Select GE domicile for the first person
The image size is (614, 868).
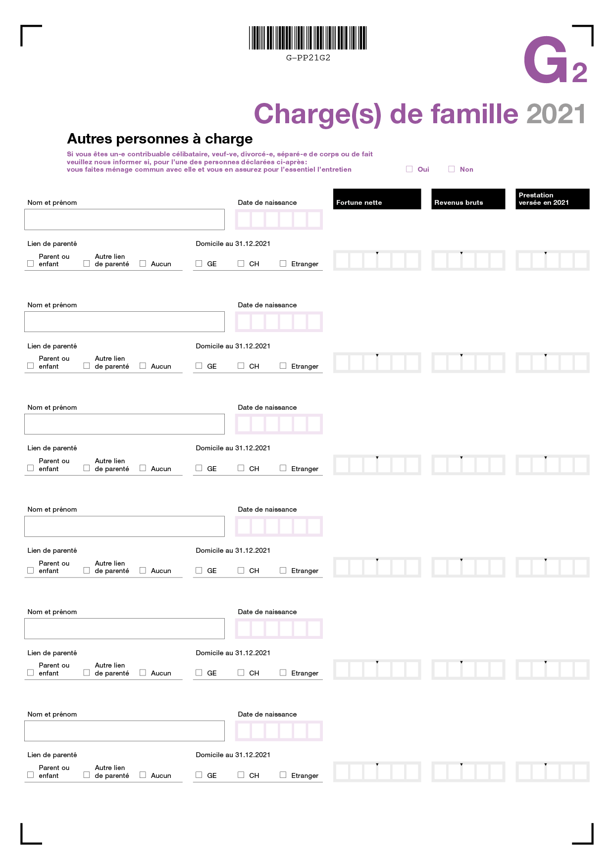199,264
